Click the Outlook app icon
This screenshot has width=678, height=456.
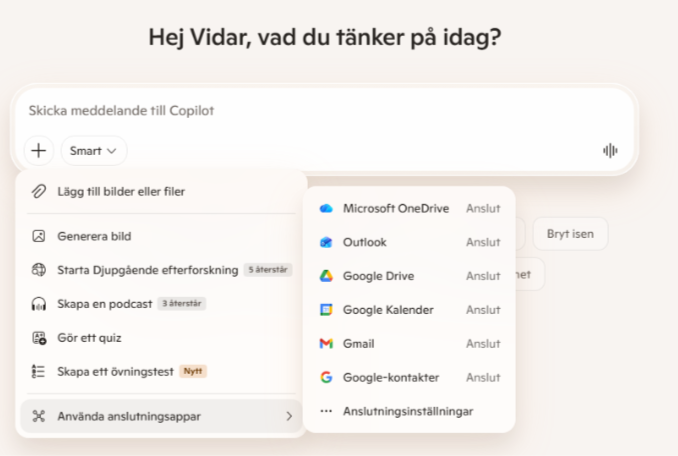[x=326, y=242]
